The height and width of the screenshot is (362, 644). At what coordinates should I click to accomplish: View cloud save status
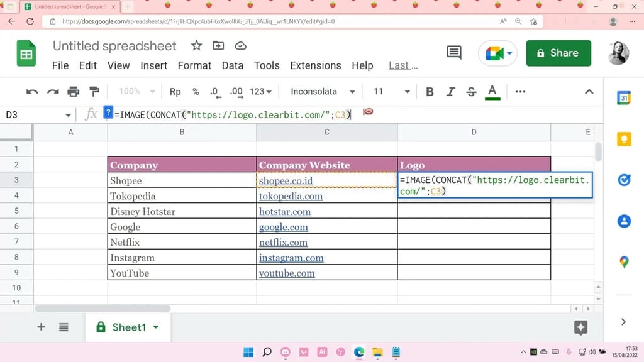(241, 45)
